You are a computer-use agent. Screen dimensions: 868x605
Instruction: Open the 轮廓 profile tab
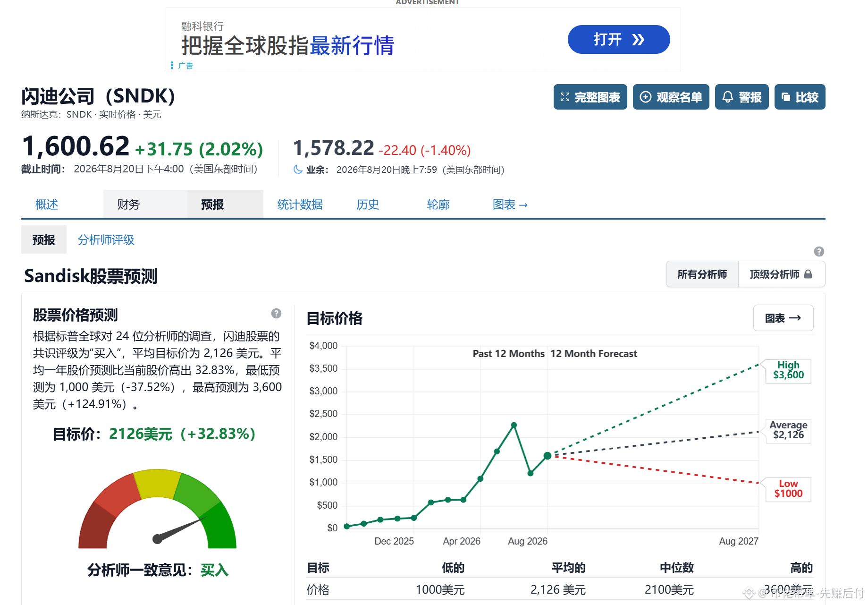pyautogui.click(x=438, y=205)
